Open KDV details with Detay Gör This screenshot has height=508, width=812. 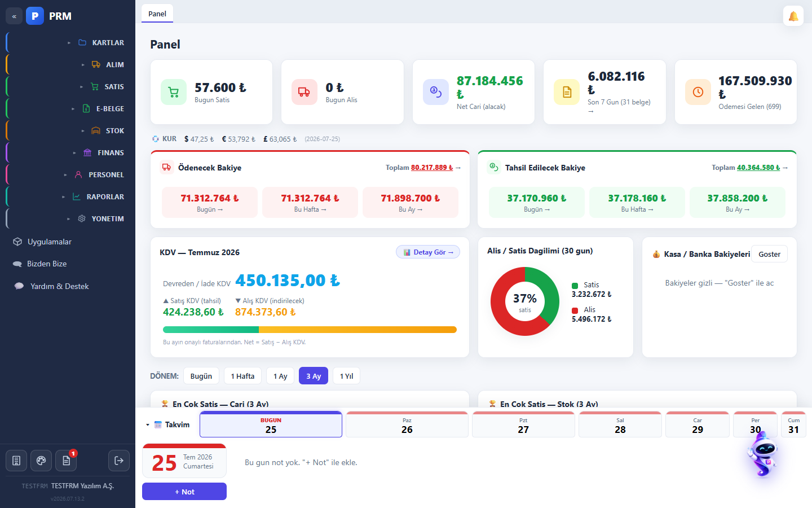click(x=428, y=252)
